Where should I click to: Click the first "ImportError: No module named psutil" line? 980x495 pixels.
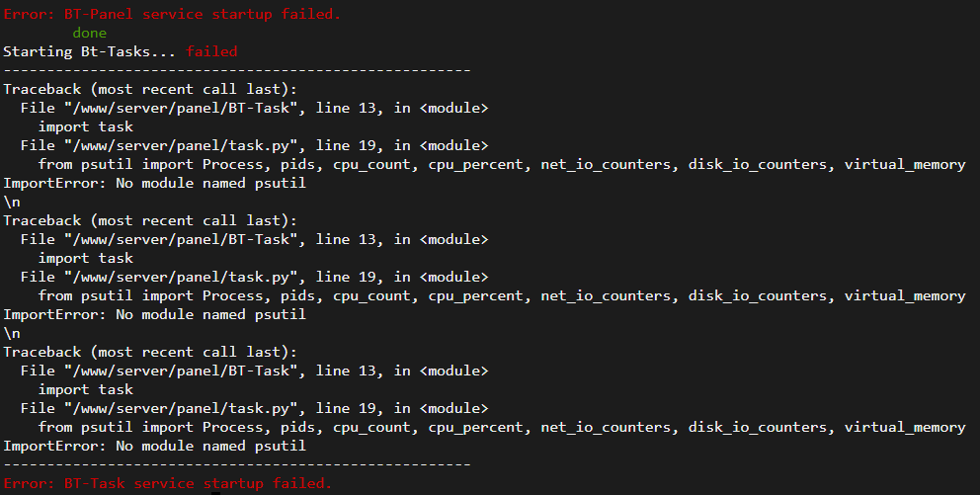[x=154, y=183]
